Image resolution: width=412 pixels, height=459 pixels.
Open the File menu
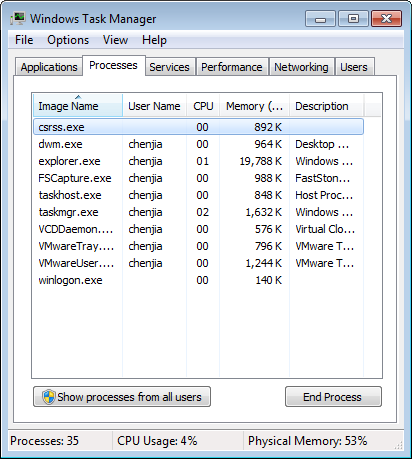pyautogui.click(x=24, y=40)
